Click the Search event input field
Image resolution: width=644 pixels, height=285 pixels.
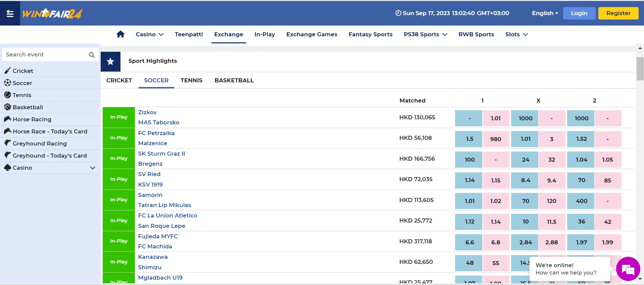click(45, 55)
